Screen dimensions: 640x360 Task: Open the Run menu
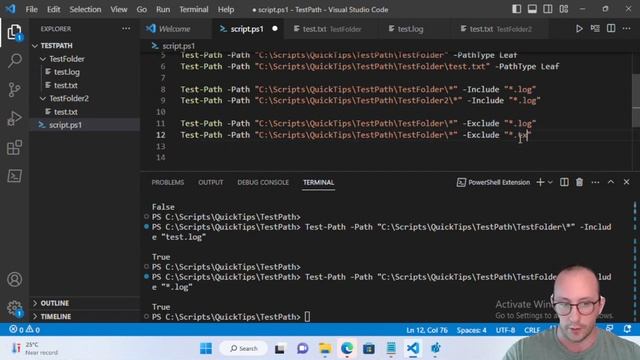click(x=163, y=9)
